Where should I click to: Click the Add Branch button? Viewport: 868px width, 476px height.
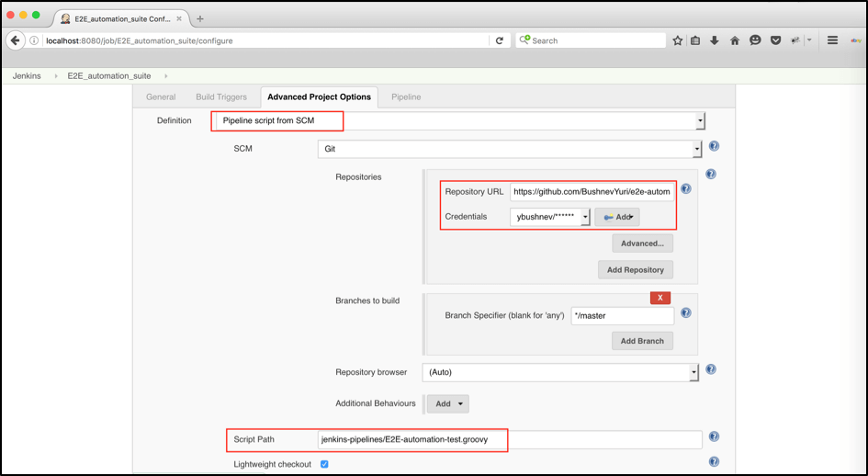tap(642, 341)
